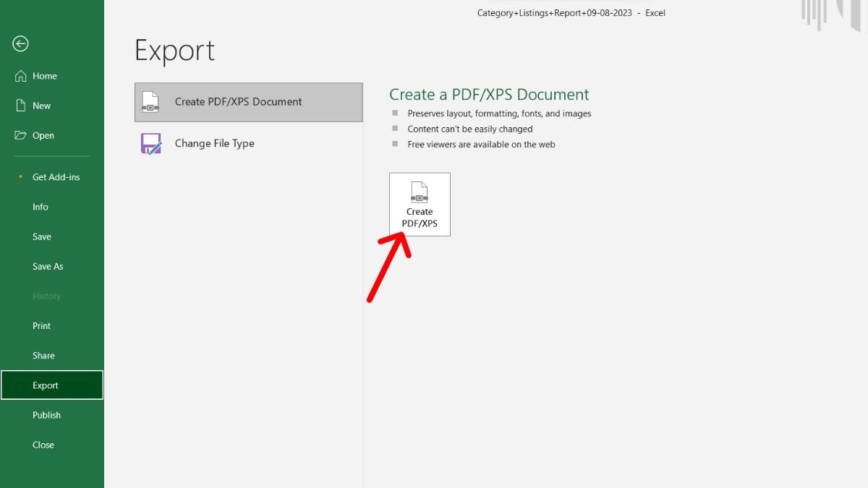The width and height of the screenshot is (868, 488).
Task: Open the Publish pane
Action: click(46, 414)
